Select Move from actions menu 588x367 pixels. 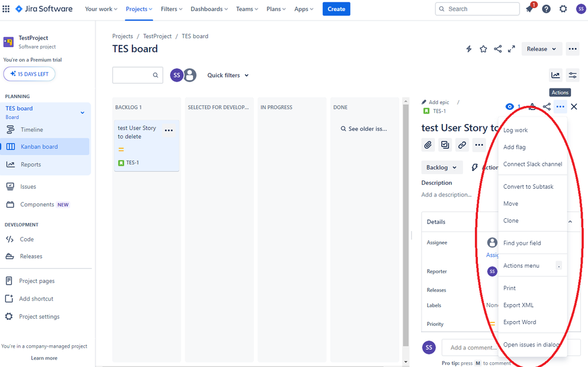[x=533, y=203]
